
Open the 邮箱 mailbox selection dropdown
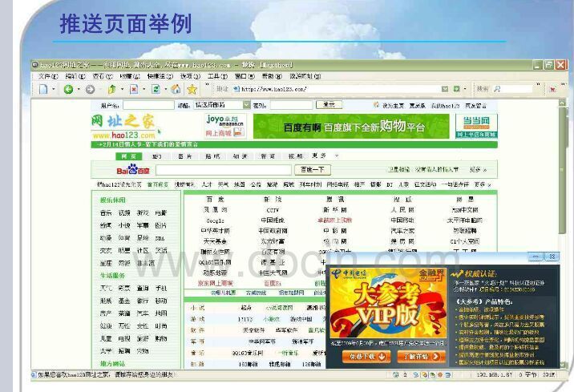pos(247,105)
